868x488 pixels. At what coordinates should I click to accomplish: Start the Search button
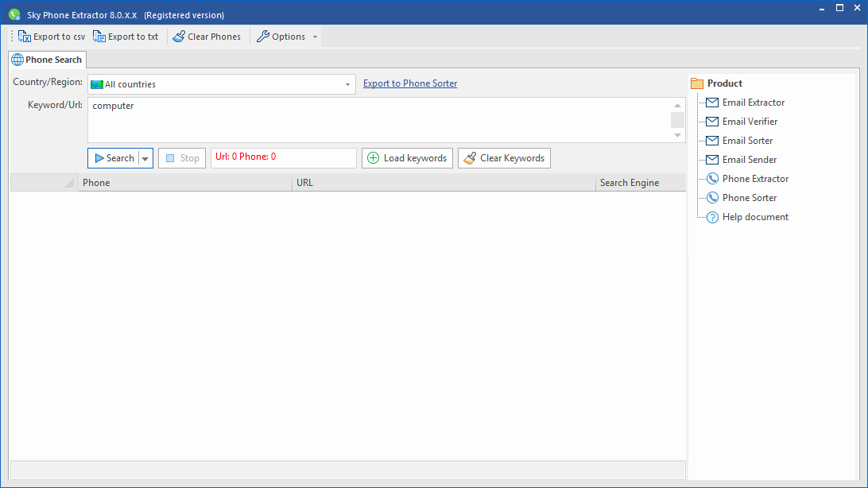114,158
